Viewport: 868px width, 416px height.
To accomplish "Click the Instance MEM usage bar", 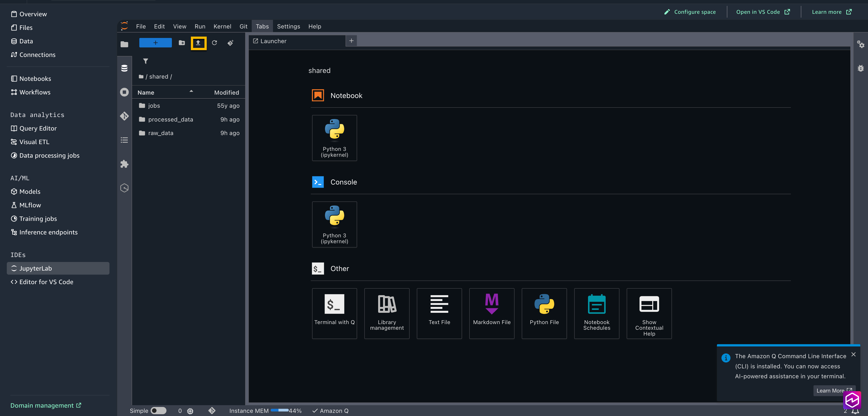I will click(x=280, y=410).
